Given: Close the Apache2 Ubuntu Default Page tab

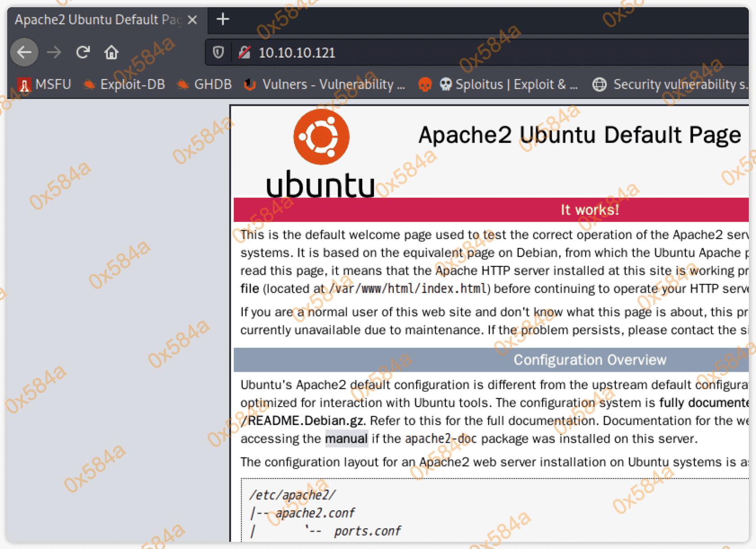Looking at the screenshot, I should point(192,20).
